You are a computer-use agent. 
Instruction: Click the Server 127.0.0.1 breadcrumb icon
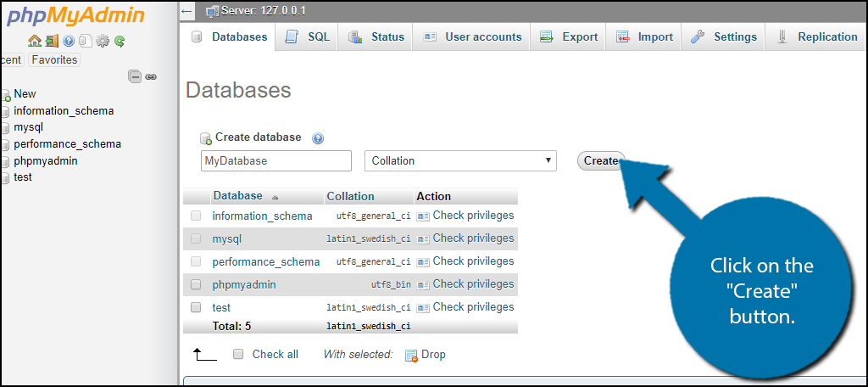[x=211, y=11]
